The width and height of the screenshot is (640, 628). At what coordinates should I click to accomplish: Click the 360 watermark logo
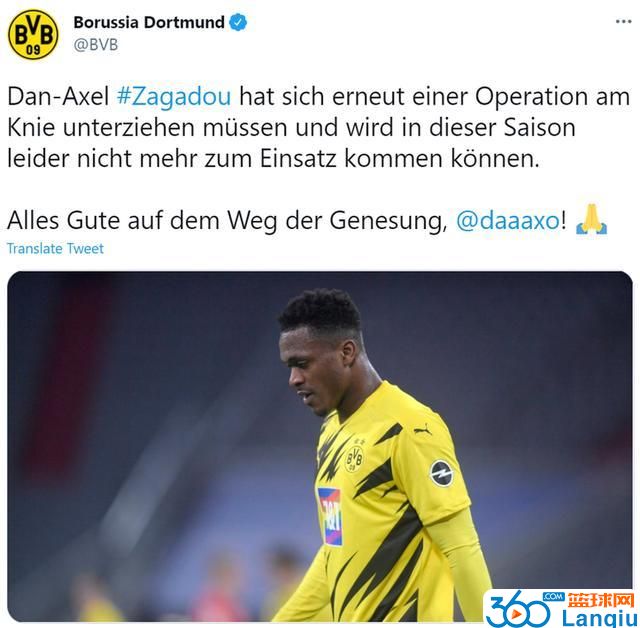click(x=518, y=610)
